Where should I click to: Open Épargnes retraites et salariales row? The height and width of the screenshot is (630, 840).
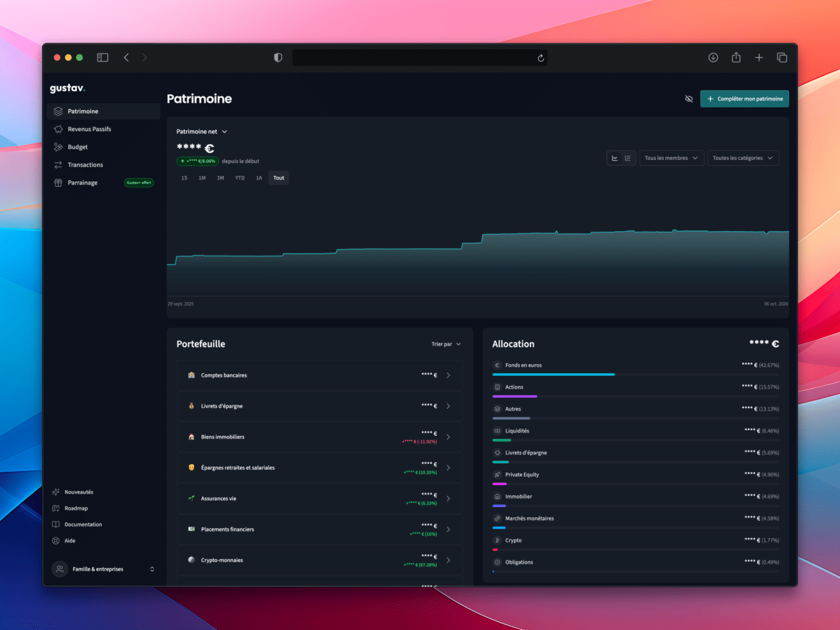(320, 468)
